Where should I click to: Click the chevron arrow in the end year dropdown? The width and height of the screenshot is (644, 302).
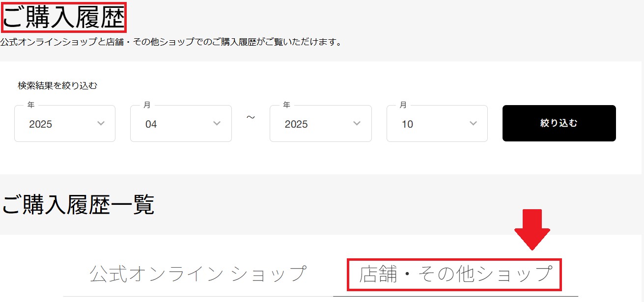(357, 123)
